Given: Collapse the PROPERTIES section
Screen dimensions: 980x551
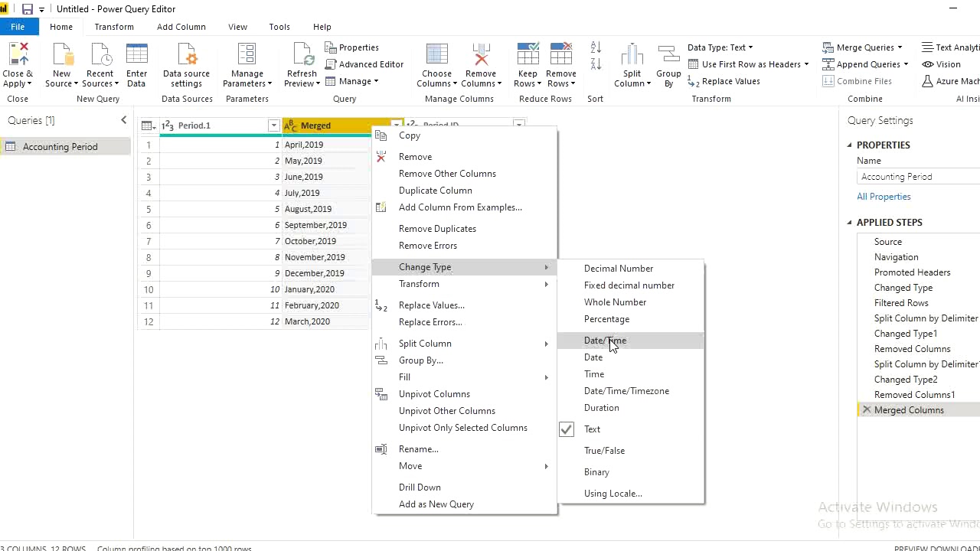Looking at the screenshot, I should tap(849, 145).
